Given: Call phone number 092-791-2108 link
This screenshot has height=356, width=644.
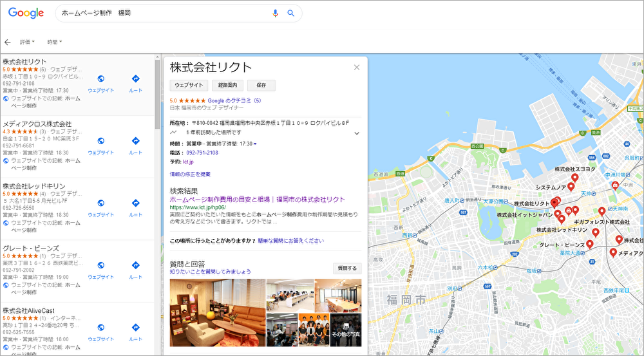Looking at the screenshot, I should pos(202,153).
